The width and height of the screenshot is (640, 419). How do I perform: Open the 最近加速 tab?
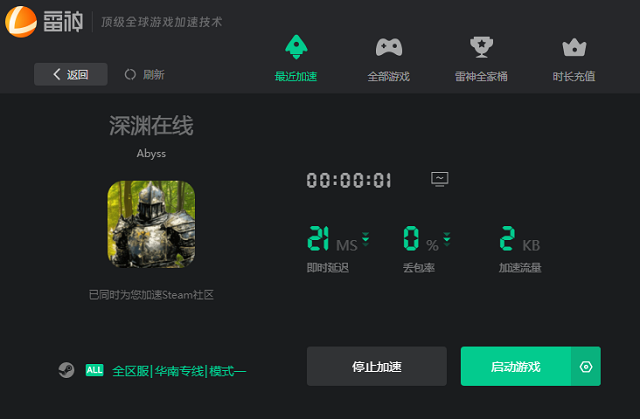tap(296, 58)
